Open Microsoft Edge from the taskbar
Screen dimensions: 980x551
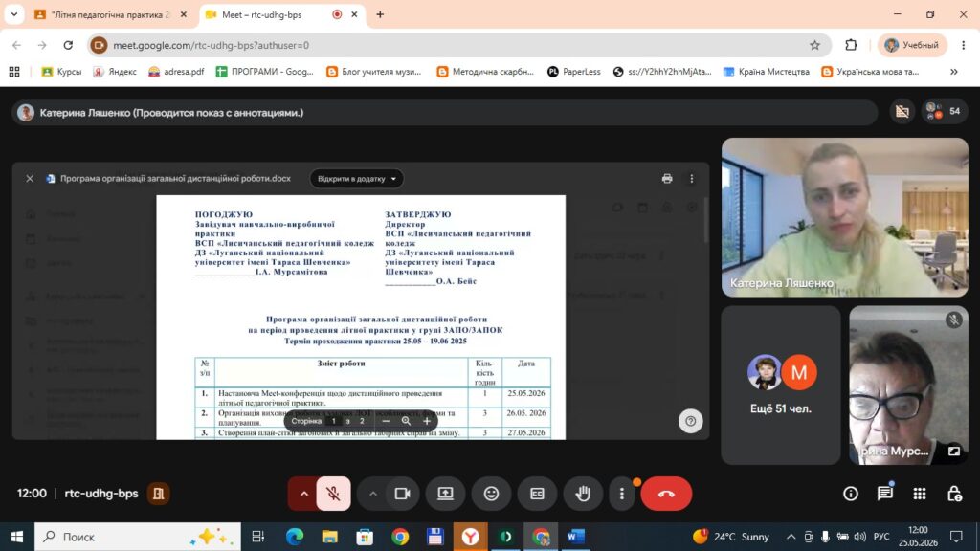(295, 537)
